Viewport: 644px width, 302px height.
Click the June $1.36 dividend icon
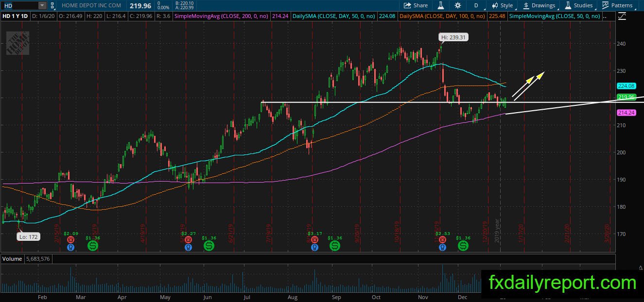(209, 246)
